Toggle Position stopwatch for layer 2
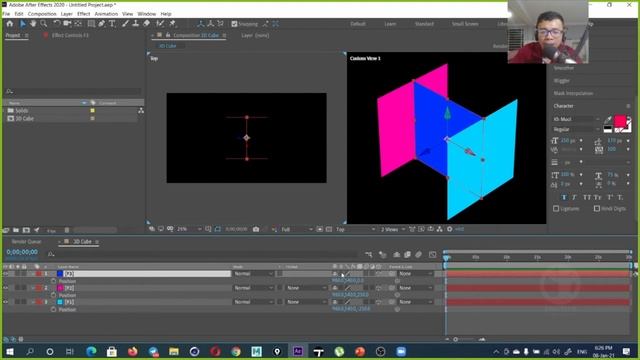This screenshot has height=360, width=640. (53, 295)
